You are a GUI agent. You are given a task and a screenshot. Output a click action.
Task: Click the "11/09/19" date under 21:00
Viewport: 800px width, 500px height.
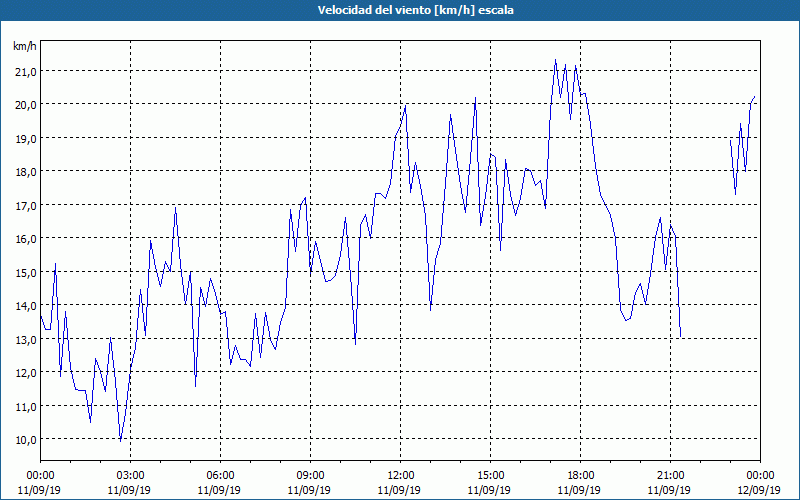(x=670, y=490)
